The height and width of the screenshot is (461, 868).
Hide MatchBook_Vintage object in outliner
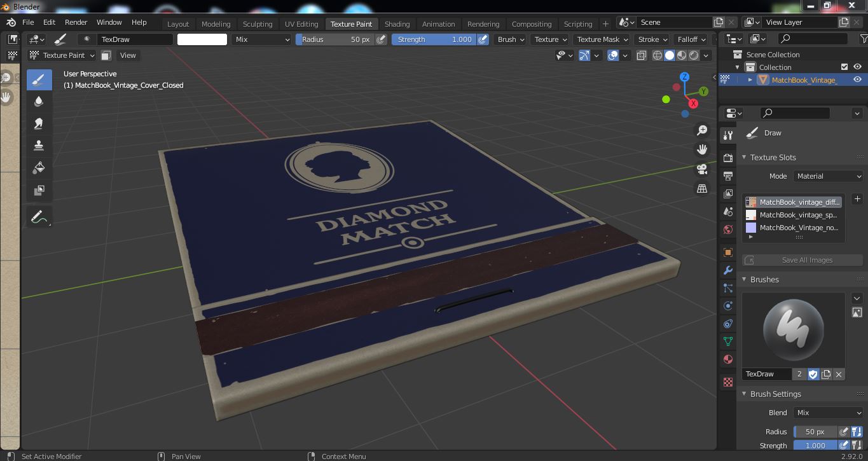pos(857,79)
